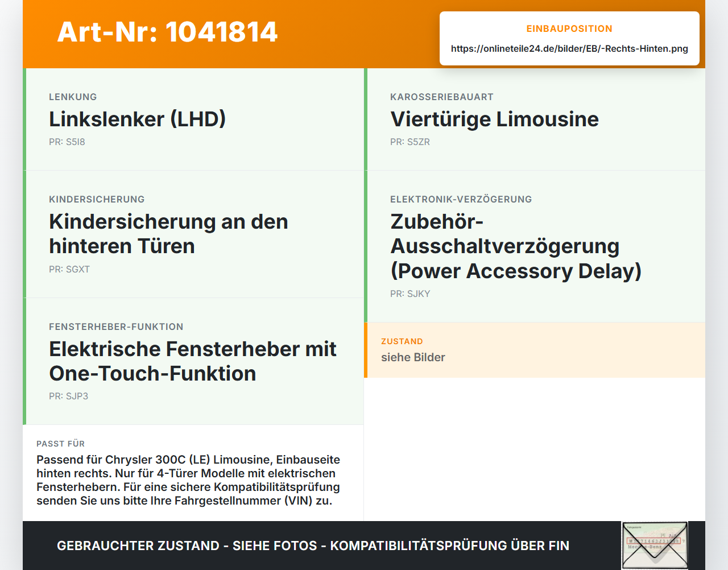Click Zubehör-Ausschaltverzögerung (Power Accessory Delay) text
The height and width of the screenshot is (570, 728).
tap(516, 246)
